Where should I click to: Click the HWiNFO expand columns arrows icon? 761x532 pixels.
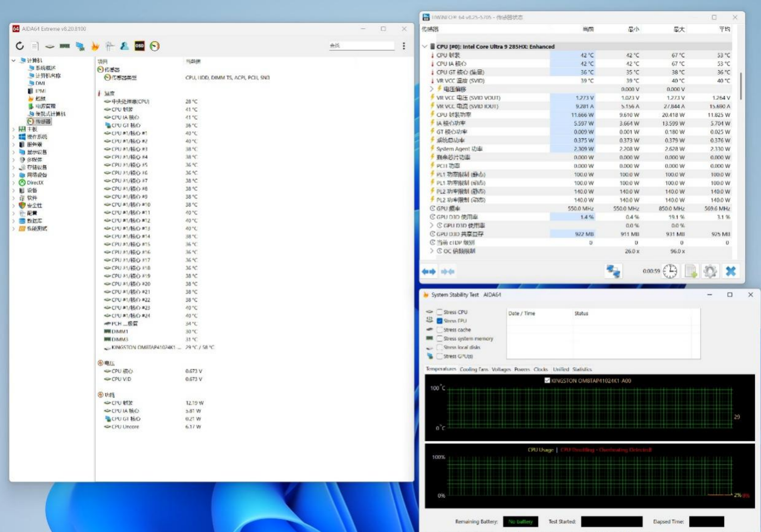click(x=428, y=271)
